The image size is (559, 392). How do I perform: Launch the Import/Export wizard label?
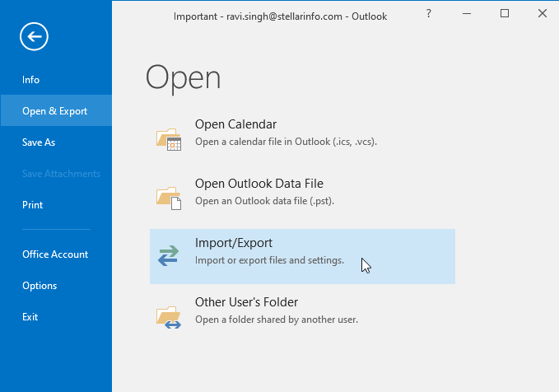234,243
